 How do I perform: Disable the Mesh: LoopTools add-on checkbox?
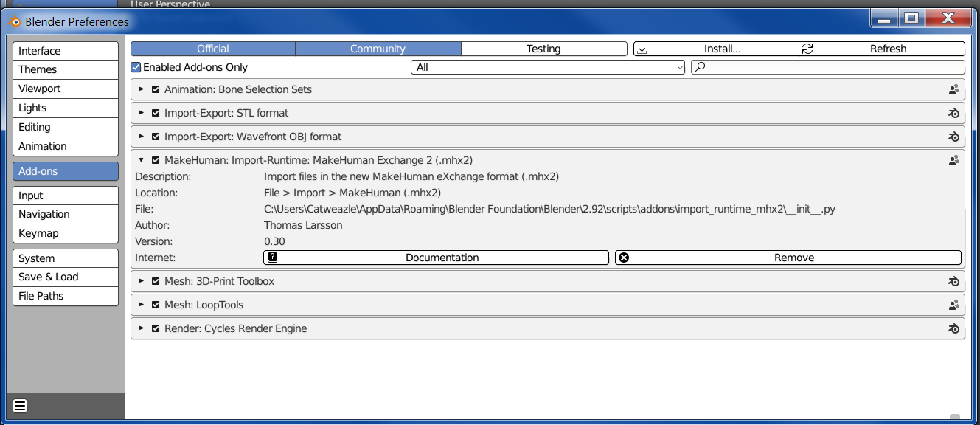click(156, 305)
